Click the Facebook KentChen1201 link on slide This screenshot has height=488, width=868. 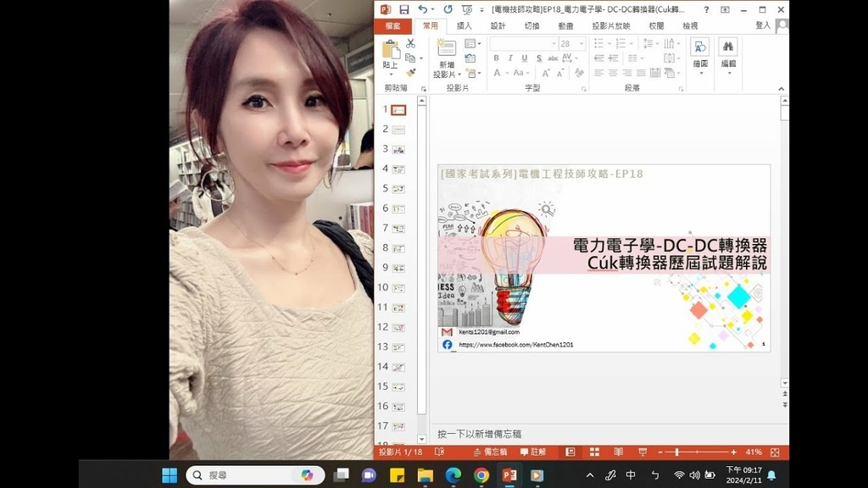coord(516,345)
